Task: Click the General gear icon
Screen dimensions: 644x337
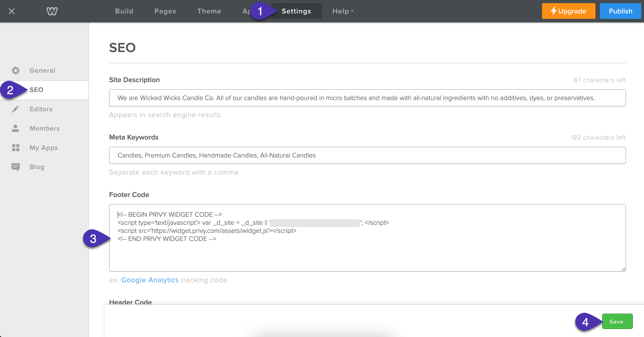Action: pos(15,70)
